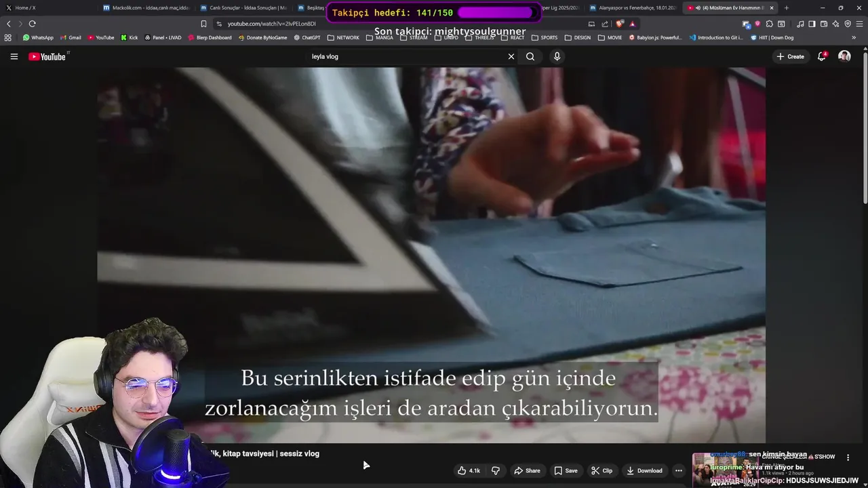Screen dimensions: 868x488
Task: Open the Kick bookmark
Action: [x=129, y=37]
